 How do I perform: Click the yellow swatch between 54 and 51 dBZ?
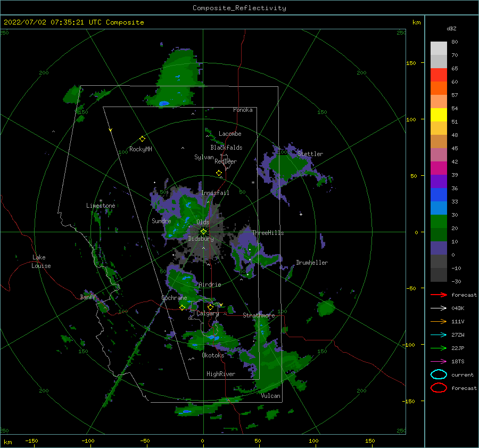tap(439, 115)
